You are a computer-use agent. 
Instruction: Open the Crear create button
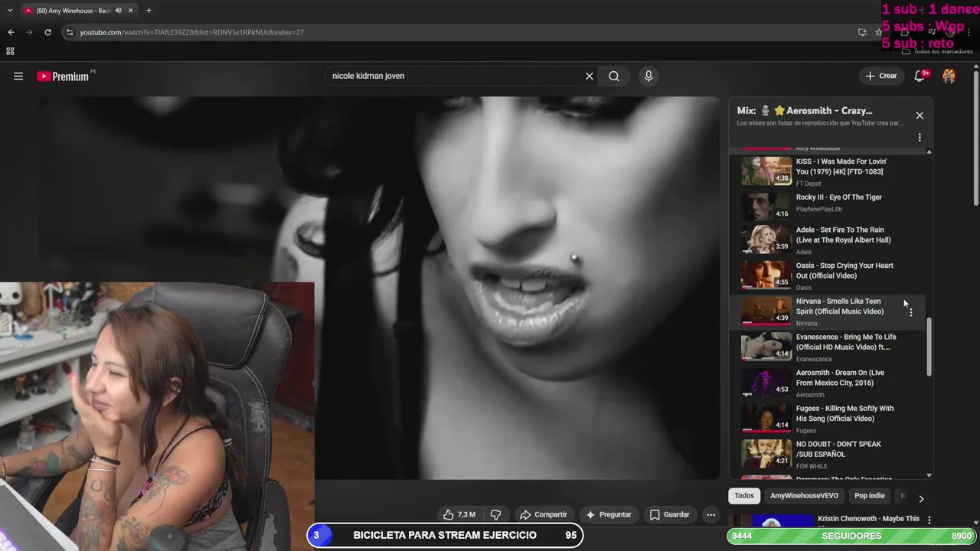[x=880, y=76]
